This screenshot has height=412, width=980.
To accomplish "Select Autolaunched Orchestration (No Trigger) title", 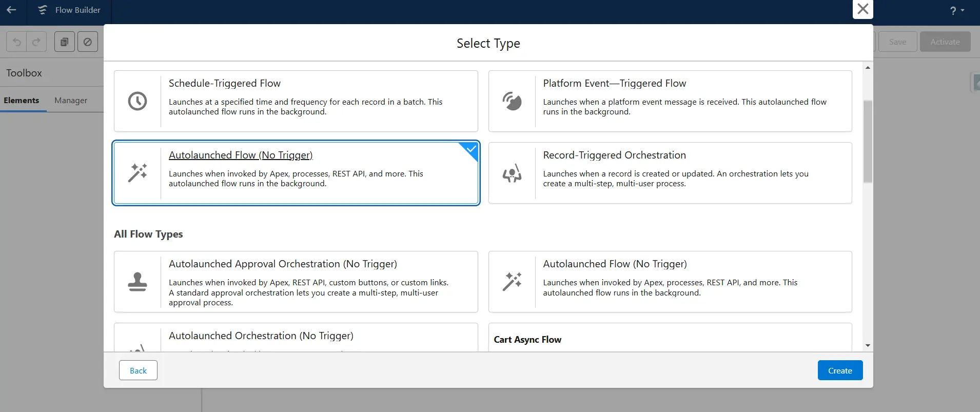I will pos(261,336).
